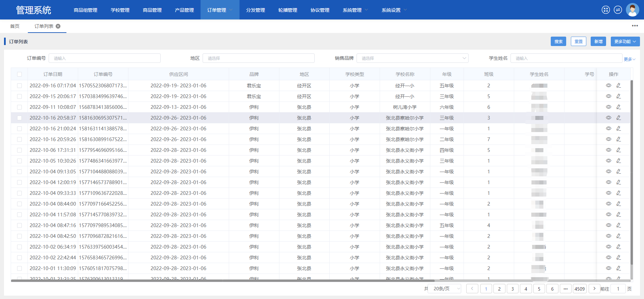Screen dimensions: 644x299
Task: Click the 新增 button
Action: pos(598,41)
